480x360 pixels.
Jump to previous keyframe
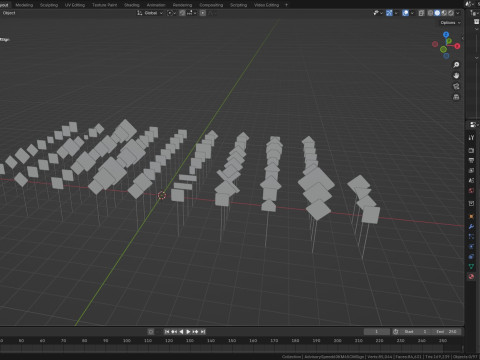click(x=174, y=332)
